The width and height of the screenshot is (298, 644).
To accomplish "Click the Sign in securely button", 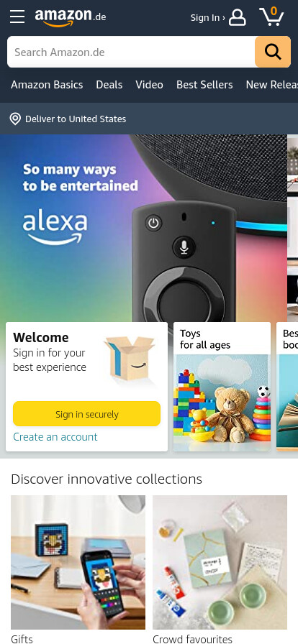I will [x=87, y=414].
